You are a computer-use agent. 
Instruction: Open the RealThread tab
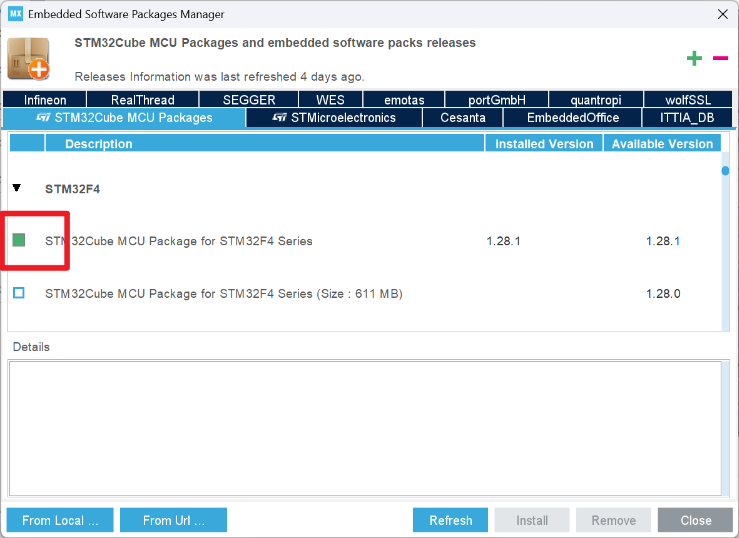[x=143, y=100]
